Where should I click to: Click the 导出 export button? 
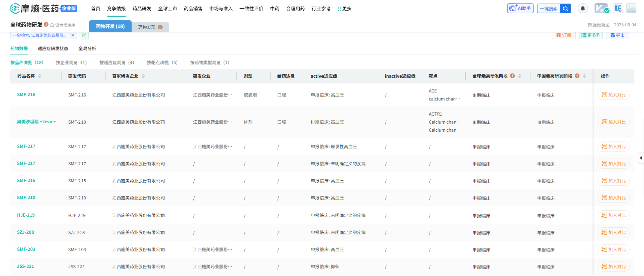[617, 35]
